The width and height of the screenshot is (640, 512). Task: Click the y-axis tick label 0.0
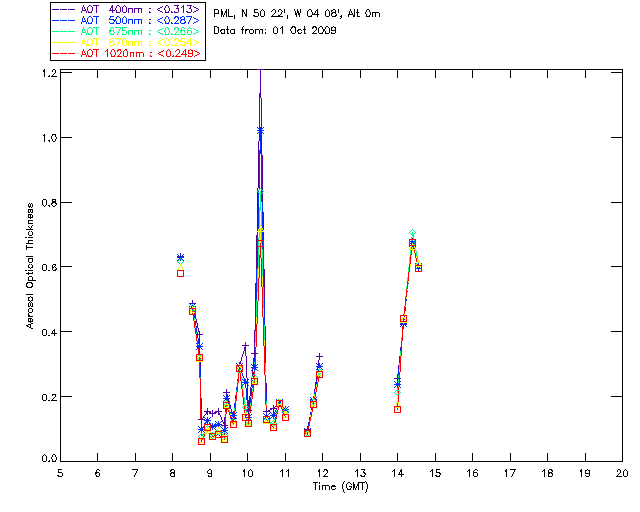tap(47, 460)
